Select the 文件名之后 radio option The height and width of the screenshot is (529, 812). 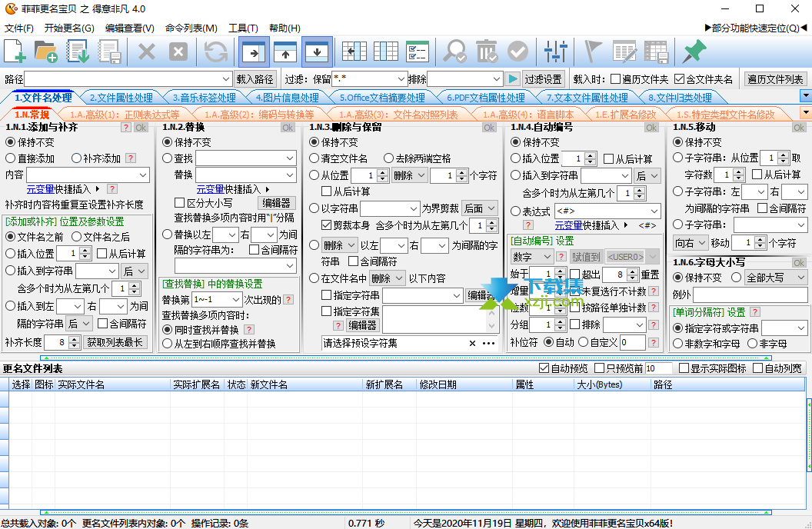[76, 237]
